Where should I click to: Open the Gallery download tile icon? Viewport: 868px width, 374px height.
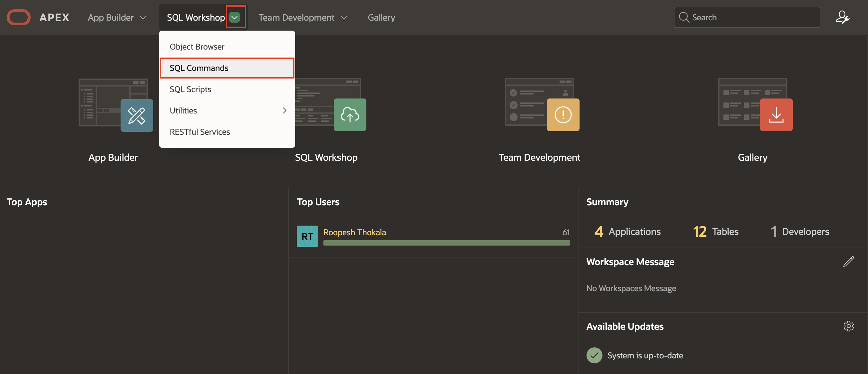click(x=776, y=115)
